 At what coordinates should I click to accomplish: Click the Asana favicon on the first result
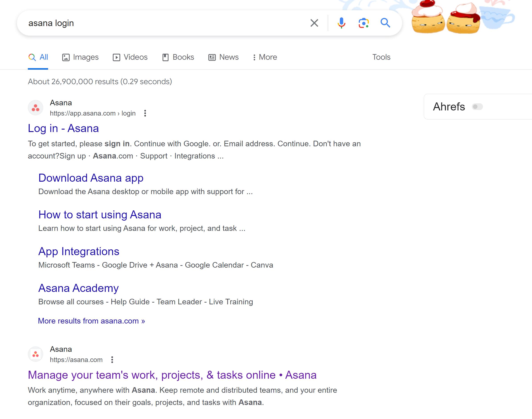pos(35,107)
